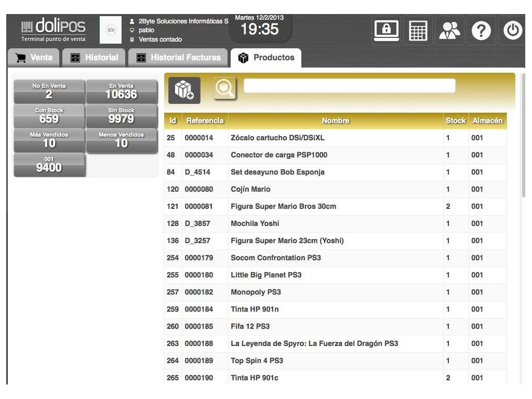Select Socom Confrontation PS3
Viewport: 532px width, 399px height.
336,258
